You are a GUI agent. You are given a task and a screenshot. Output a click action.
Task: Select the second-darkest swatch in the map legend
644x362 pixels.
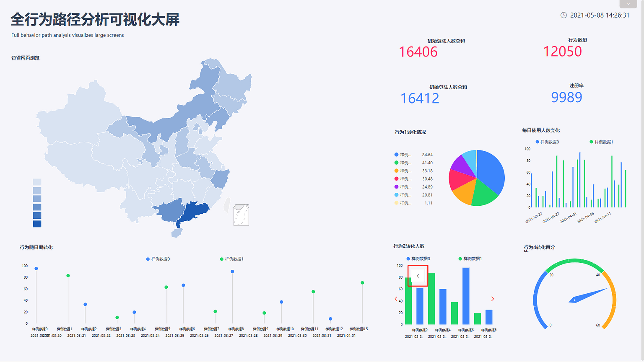[x=37, y=215]
